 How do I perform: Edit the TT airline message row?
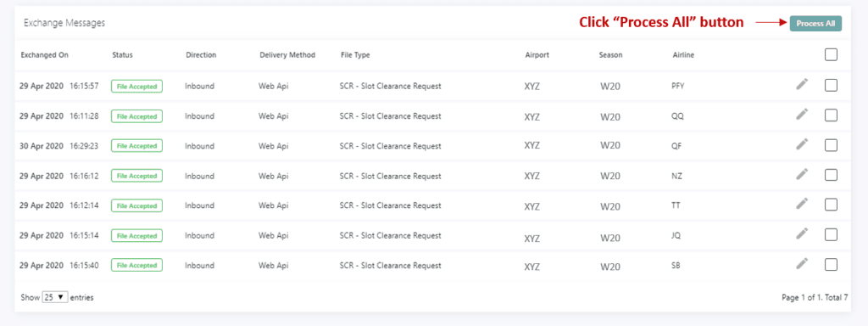point(802,204)
